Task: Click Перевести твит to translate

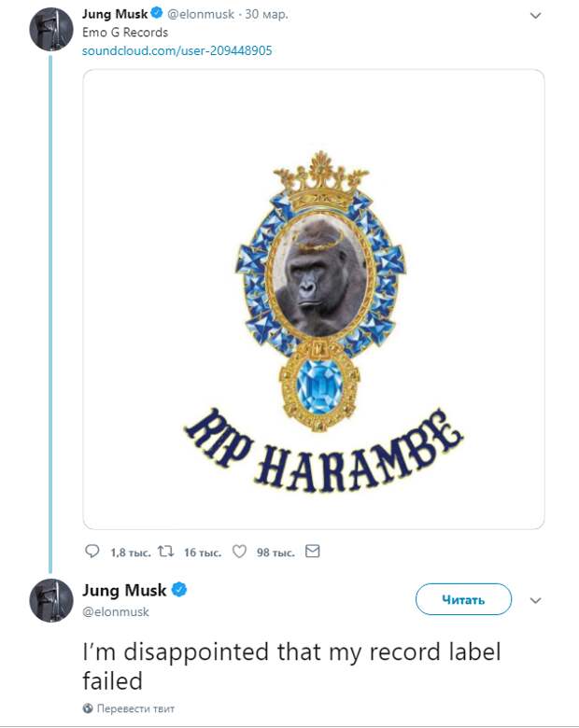Action: coord(135,708)
